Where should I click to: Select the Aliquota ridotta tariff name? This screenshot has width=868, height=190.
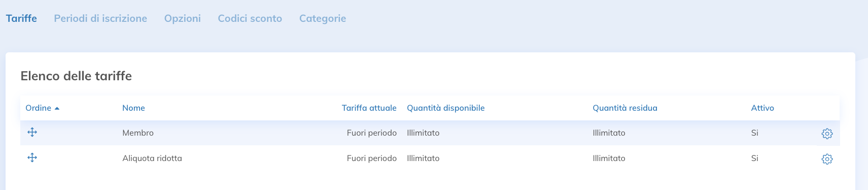[152, 158]
